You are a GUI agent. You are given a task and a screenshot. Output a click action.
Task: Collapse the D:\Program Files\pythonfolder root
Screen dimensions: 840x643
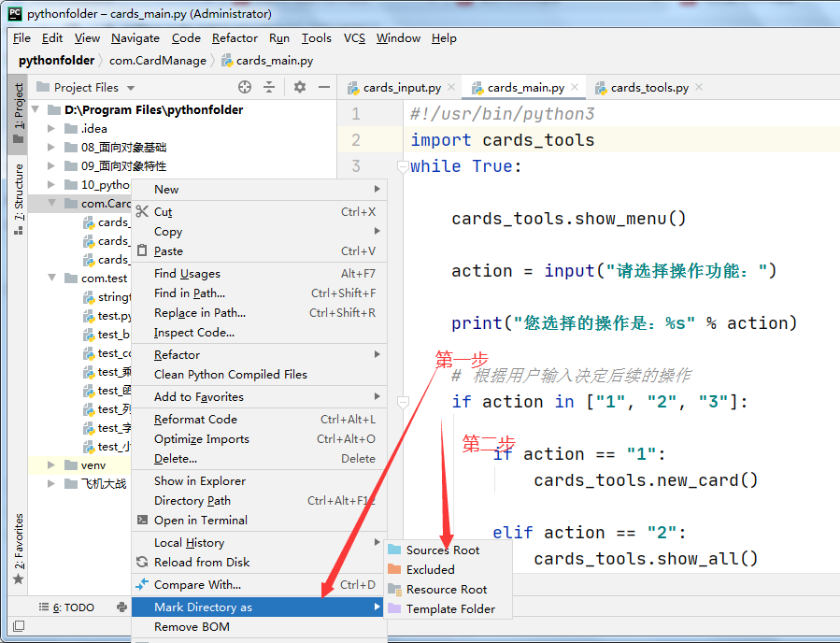tap(36, 109)
